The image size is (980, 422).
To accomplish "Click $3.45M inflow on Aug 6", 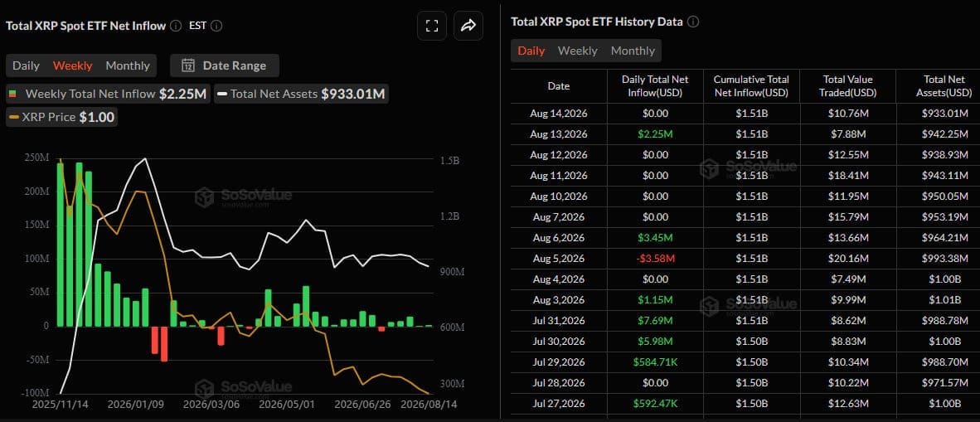I will (655, 238).
